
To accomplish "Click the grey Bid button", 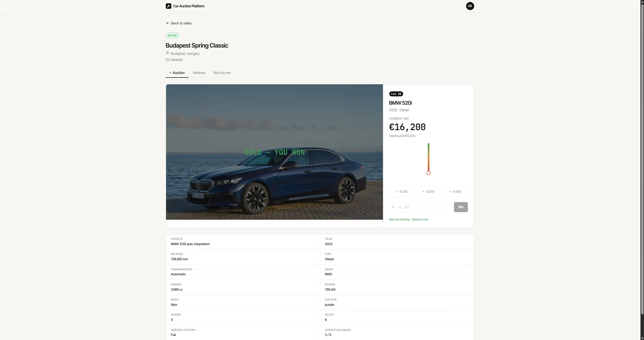I will [x=461, y=207].
